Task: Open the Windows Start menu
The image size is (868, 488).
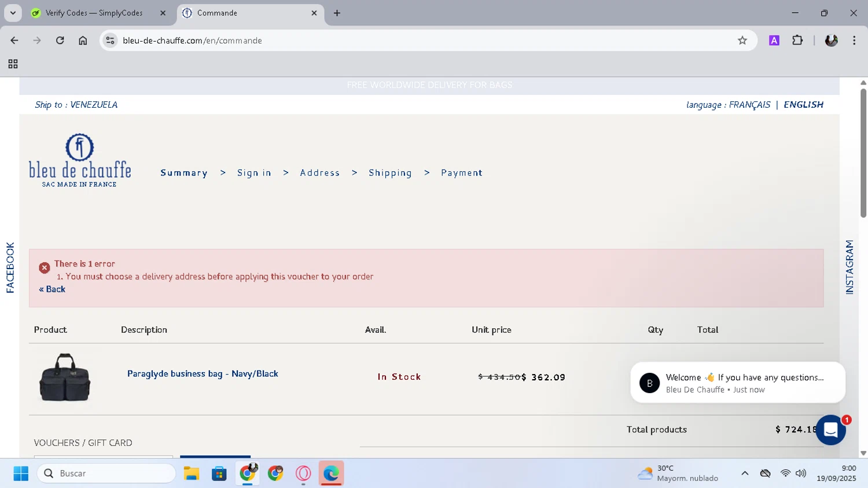Action: [21, 474]
